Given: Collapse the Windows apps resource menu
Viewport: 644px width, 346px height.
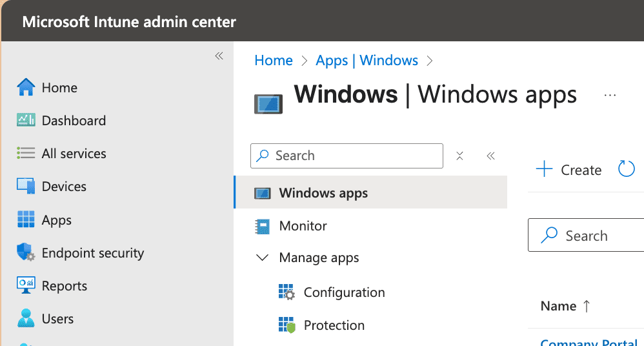Looking at the screenshot, I should pos(490,156).
